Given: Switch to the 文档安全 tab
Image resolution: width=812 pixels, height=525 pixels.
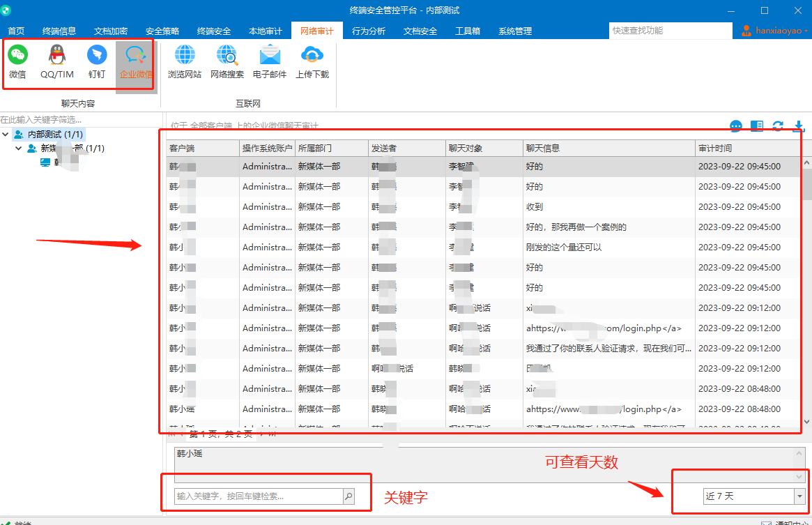Looking at the screenshot, I should point(420,31).
